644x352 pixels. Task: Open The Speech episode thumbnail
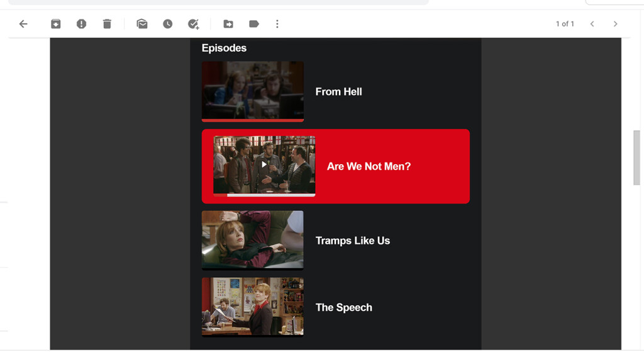pyautogui.click(x=253, y=307)
